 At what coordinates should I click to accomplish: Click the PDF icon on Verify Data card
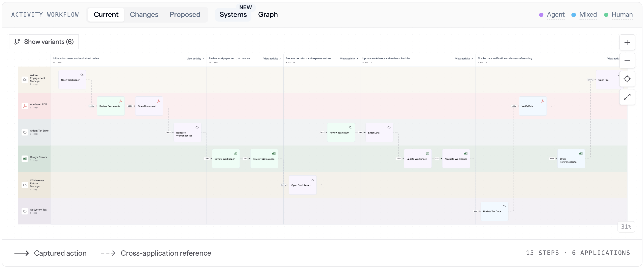point(543,101)
